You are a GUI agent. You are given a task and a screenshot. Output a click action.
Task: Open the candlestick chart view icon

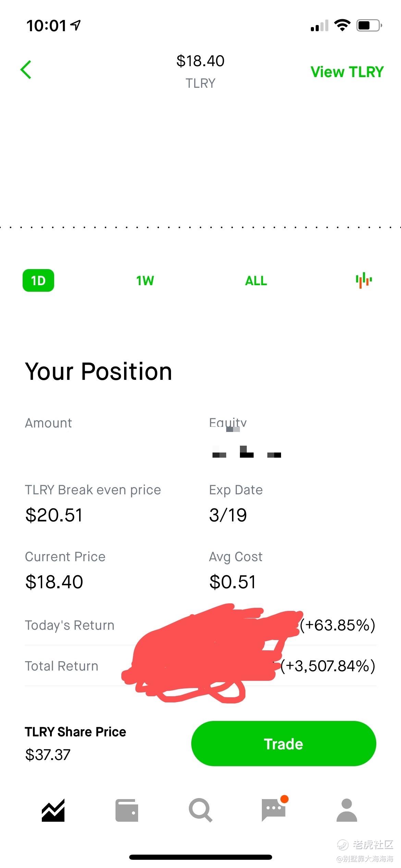pos(364,280)
